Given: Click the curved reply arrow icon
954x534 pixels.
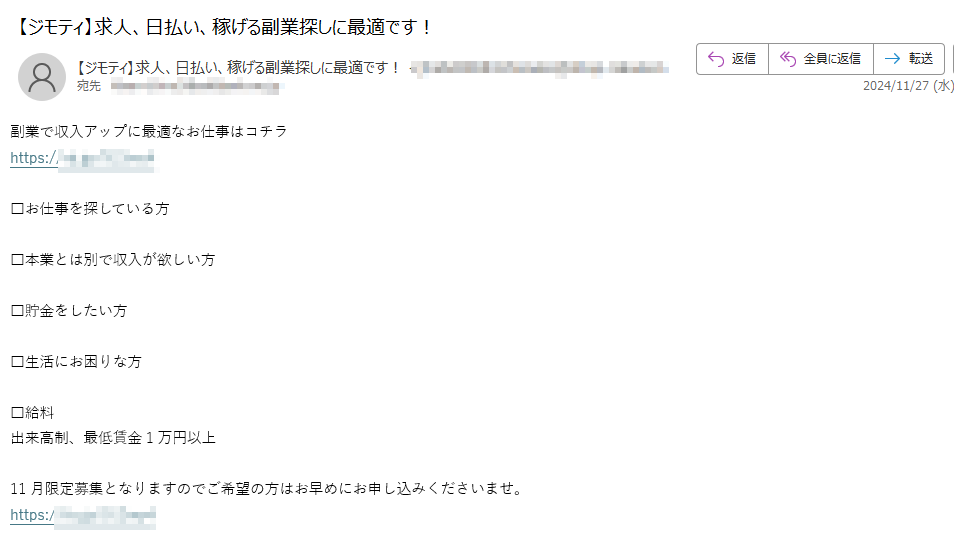Looking at the screenshot, I should coord(716,59).
